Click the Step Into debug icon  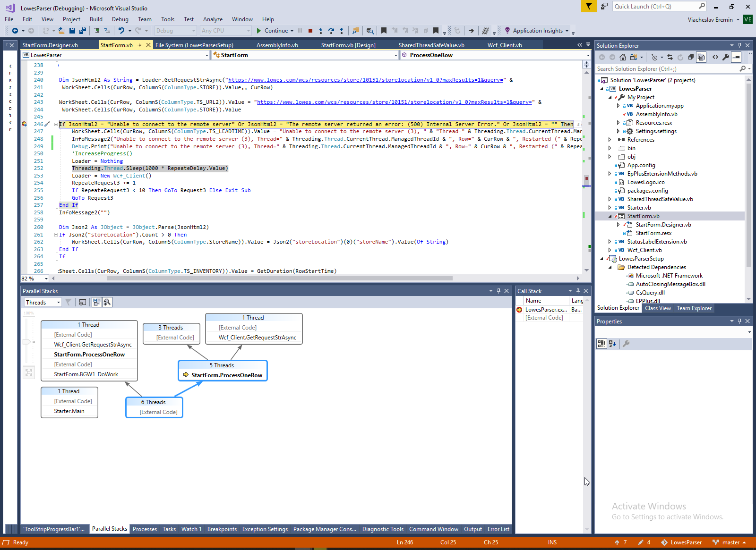(x=321, y=31)
